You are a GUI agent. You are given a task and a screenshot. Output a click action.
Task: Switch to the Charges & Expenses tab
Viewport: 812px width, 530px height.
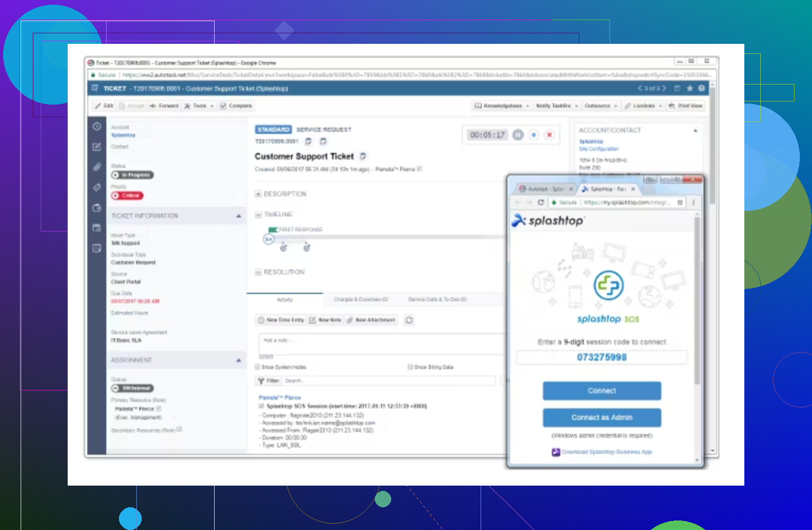[361, 300]
